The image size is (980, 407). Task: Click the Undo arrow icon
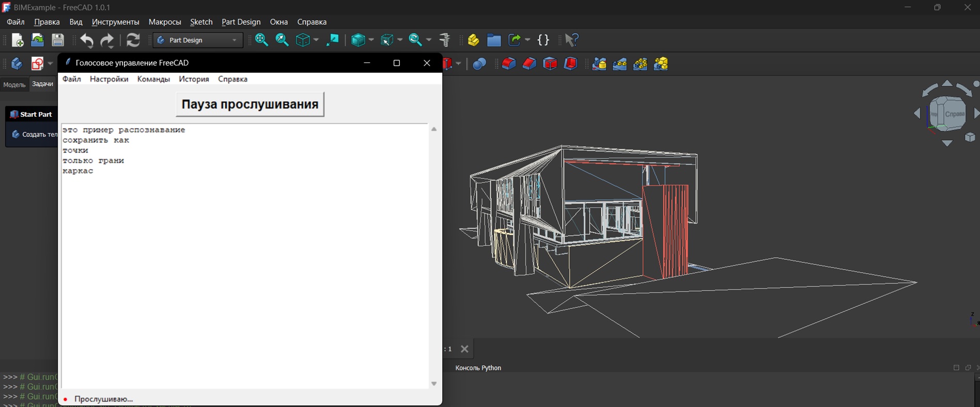point(87,40)
